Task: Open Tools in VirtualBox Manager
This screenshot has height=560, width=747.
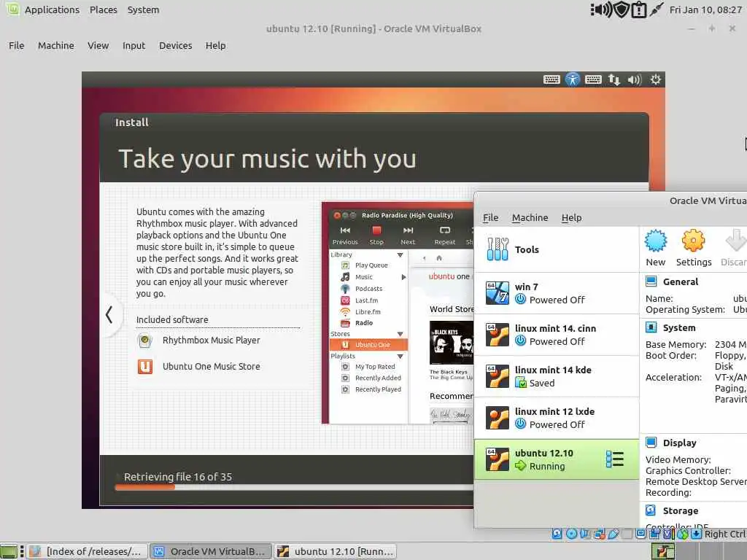Action: pyautogui.click(x=556, y=249)
